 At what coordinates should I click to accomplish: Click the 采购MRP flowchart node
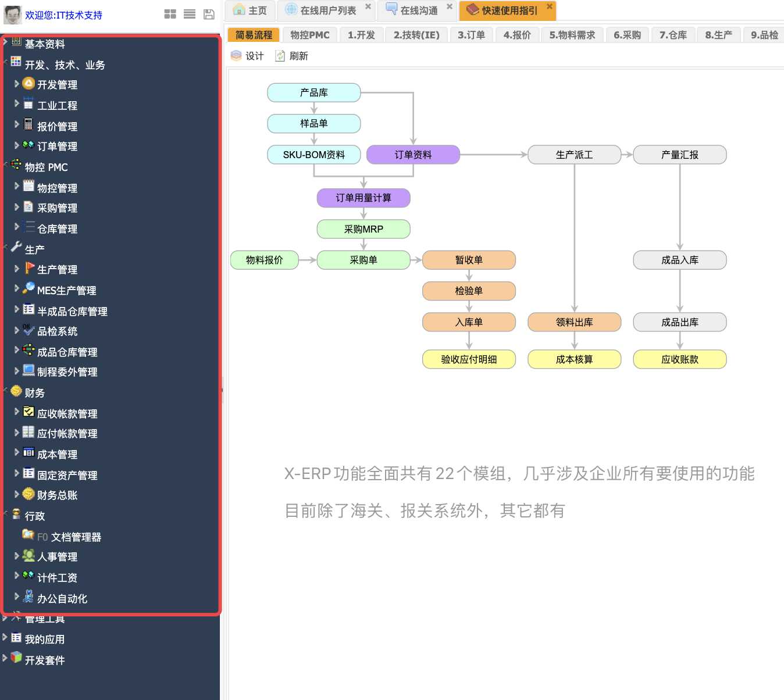[x=364, y=229]
